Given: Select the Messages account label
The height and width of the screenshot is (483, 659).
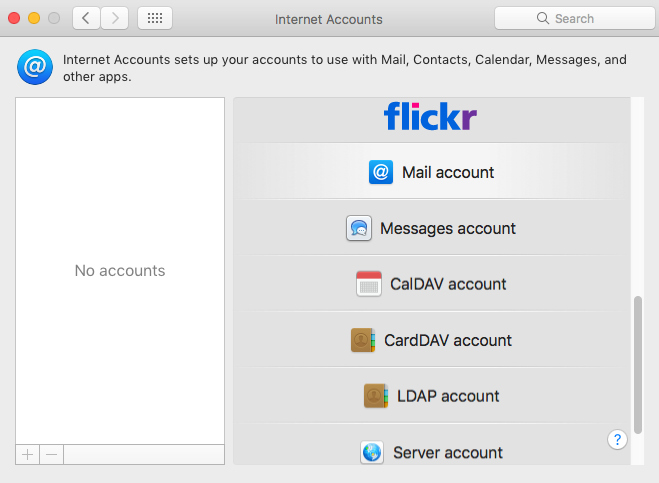Looking at the screenshot, I should 448,228.
